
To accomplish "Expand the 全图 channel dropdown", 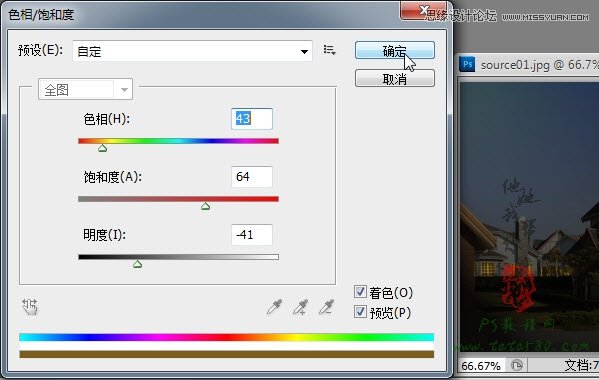I will tap(86, 89).
